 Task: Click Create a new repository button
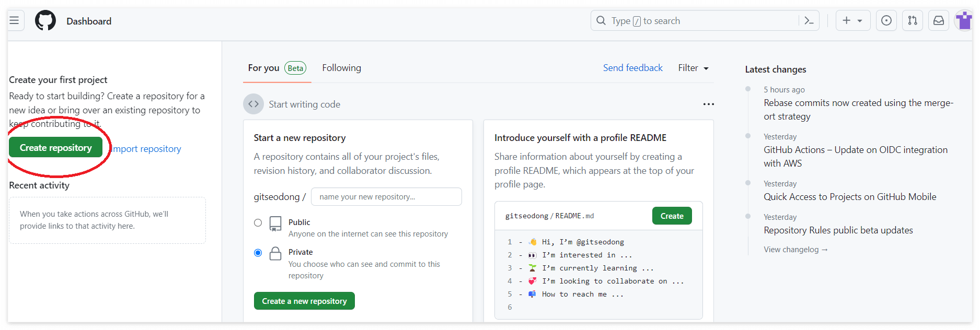pyautogui.click(x=304, y=301)
